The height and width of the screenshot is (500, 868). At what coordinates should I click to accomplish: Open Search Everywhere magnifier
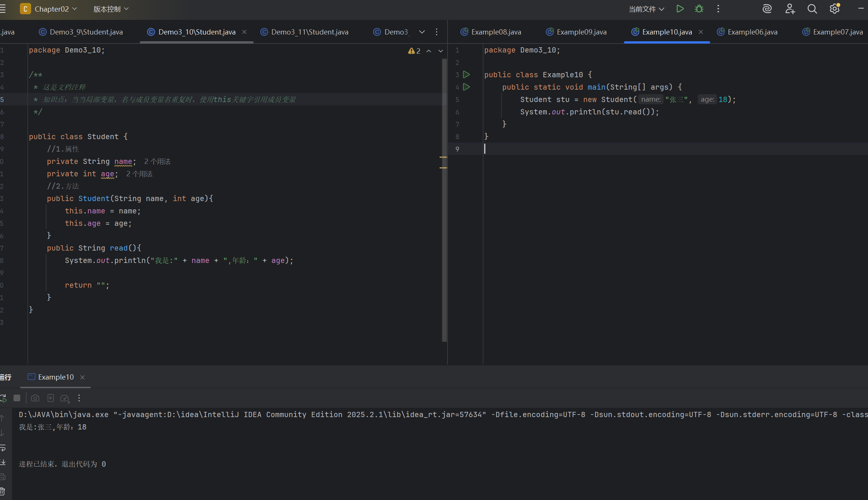[x=812, y=9]
